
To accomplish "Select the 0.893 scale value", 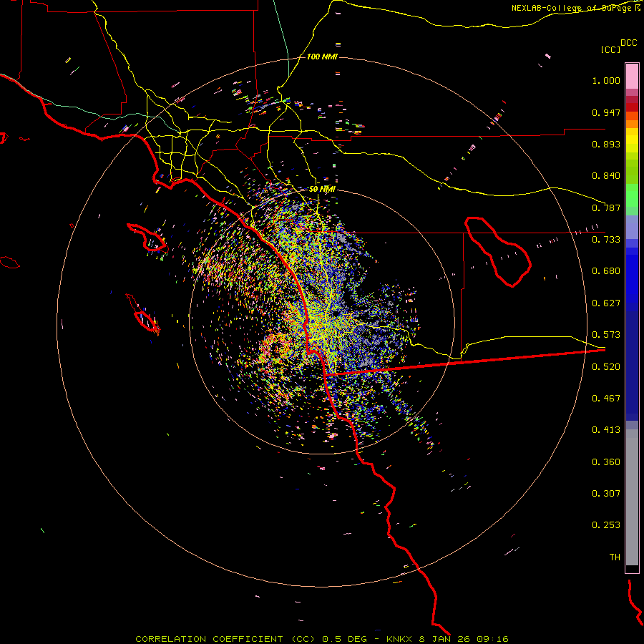I will pyautogui.click(x=606, y=144).
